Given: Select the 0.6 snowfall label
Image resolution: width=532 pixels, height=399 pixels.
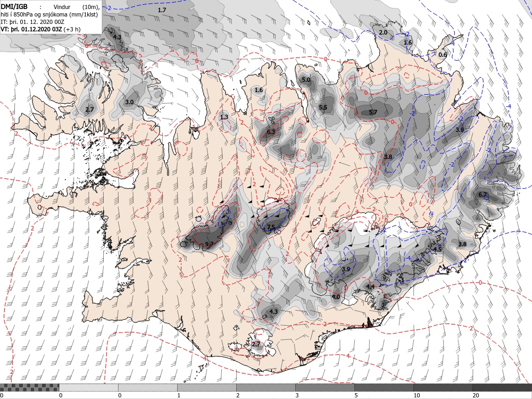Looking at the screenshot, I should click(x=443, y=55).
